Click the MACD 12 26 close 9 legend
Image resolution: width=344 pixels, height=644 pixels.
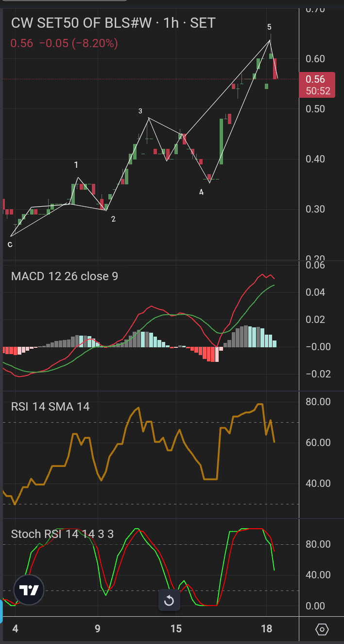(64, 276)
